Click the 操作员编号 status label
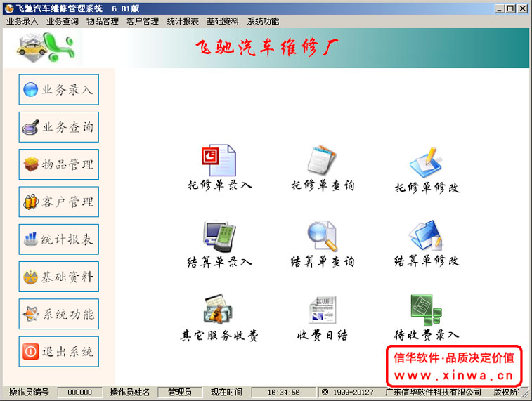The width and height of the screenshot is (532, 401). (x=29, y=392)
